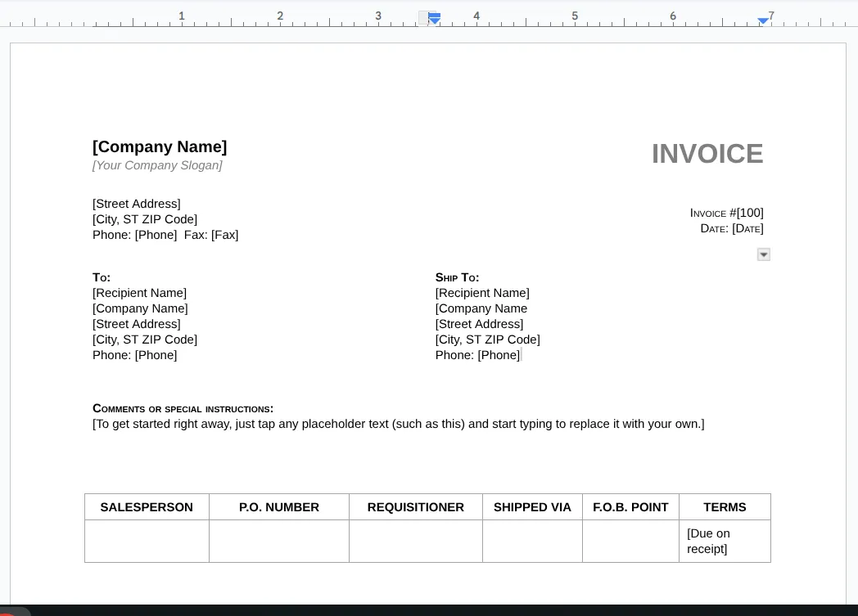Screen dimensions: 858x616
Task: Select the P.O. NUMBER header cell
Action: (x=279, y=507)
